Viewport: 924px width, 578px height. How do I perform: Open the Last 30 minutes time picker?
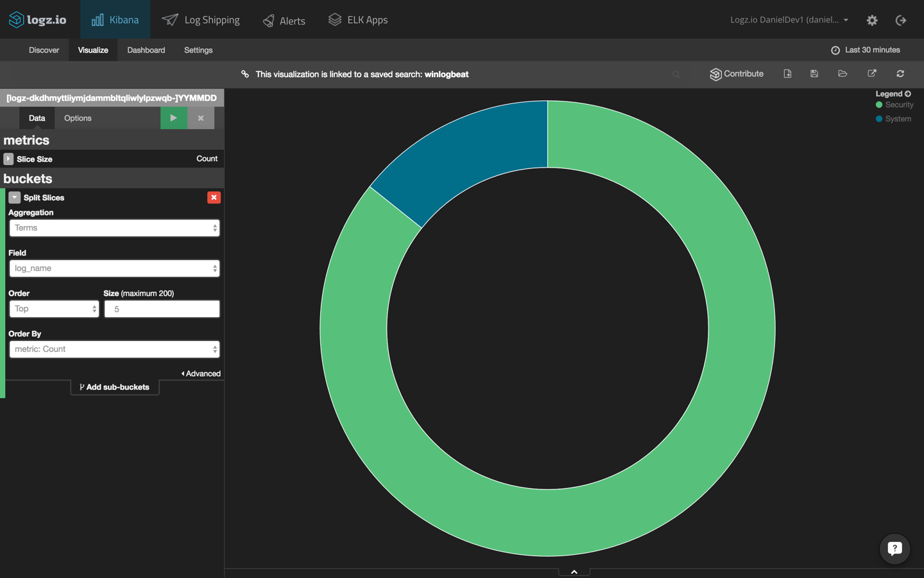865,49
